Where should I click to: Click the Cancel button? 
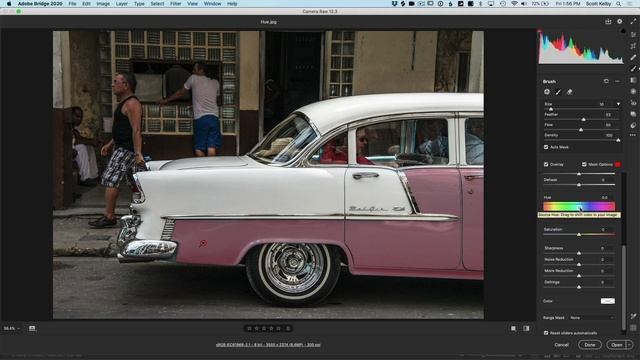[x=561, y=345]
